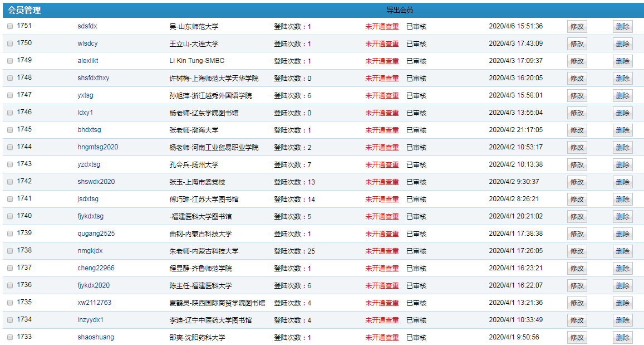The height and width of the screenshot is (345, 644).
Task: Click 导出会员 export members link
Action: [400, 10]
